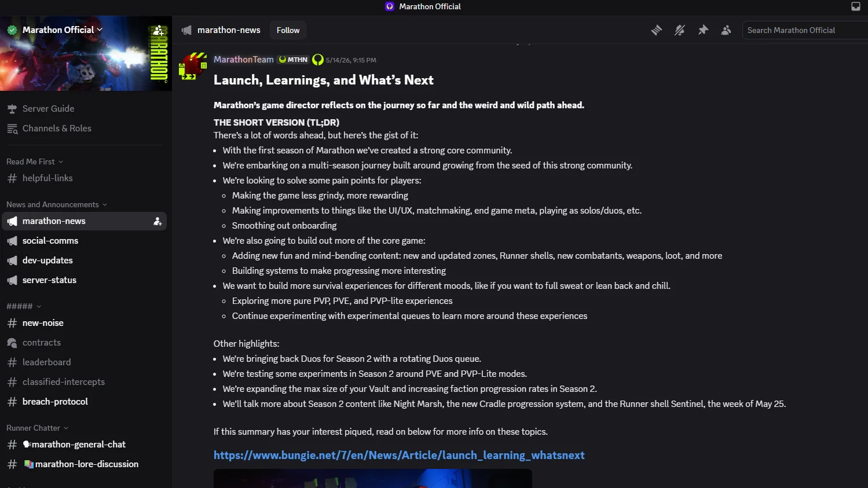The image size is (868, 488).
Task: Click "Smoothing out onboarding" bullet
Action: pyautogui.click(x=284, y=226)
